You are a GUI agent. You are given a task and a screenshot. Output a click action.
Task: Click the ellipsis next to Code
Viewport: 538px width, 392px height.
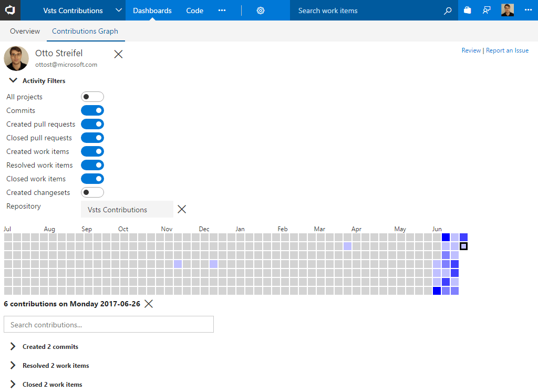point(222,10)
